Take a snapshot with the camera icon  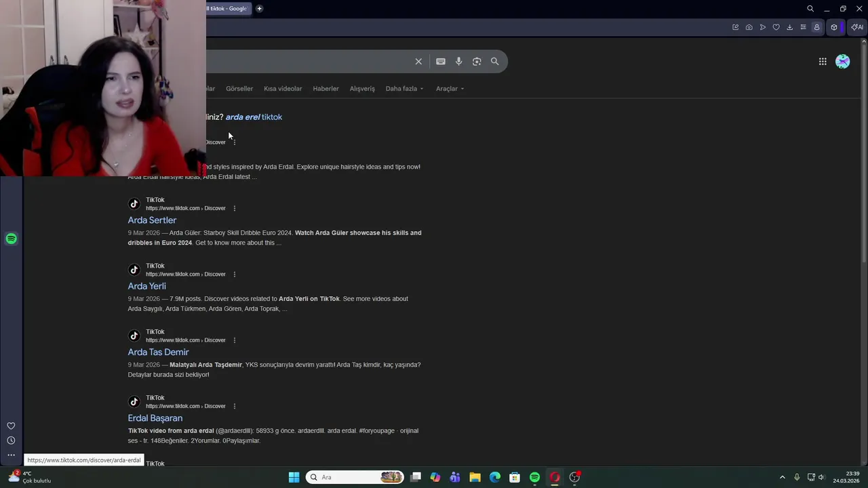[x=749, y=27]
